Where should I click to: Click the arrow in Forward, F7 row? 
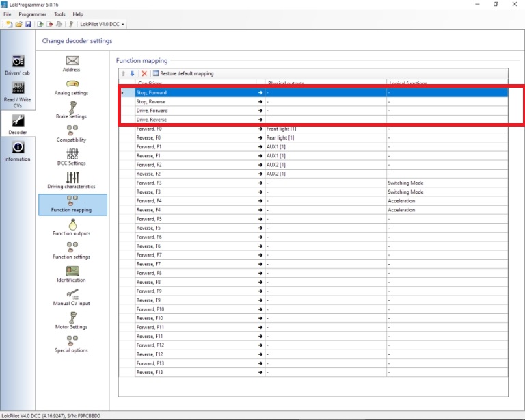pyautogui.click(x=260, y=255)
